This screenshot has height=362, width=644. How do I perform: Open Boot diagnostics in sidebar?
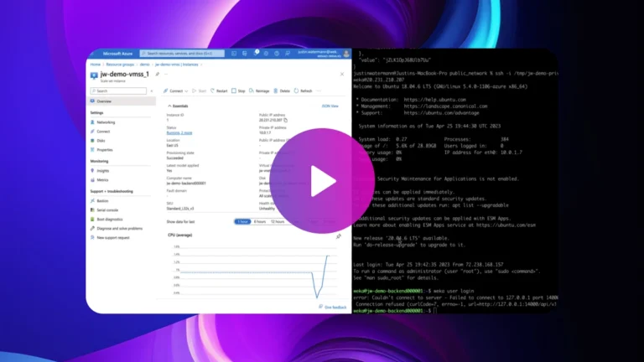click(109, 220)
